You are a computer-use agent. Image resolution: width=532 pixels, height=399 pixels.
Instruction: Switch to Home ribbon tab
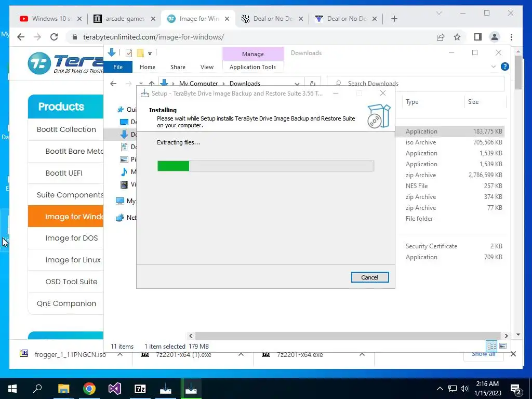click(x=147, y=67)
